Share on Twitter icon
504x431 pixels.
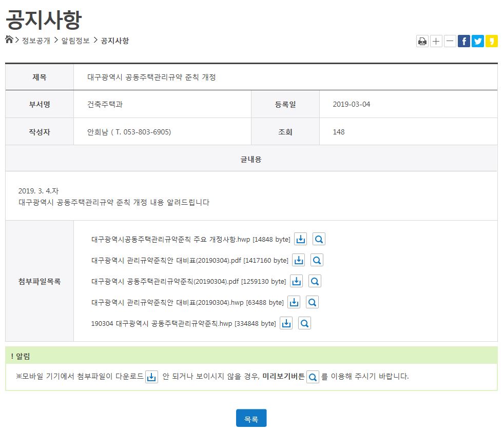(478, 41)
